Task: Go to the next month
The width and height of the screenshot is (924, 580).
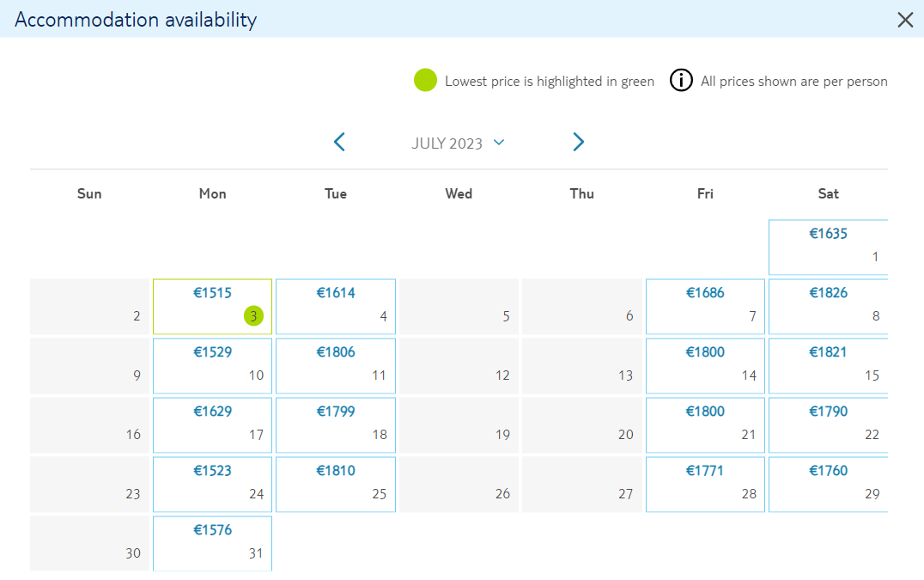Action: click(578, 142)
